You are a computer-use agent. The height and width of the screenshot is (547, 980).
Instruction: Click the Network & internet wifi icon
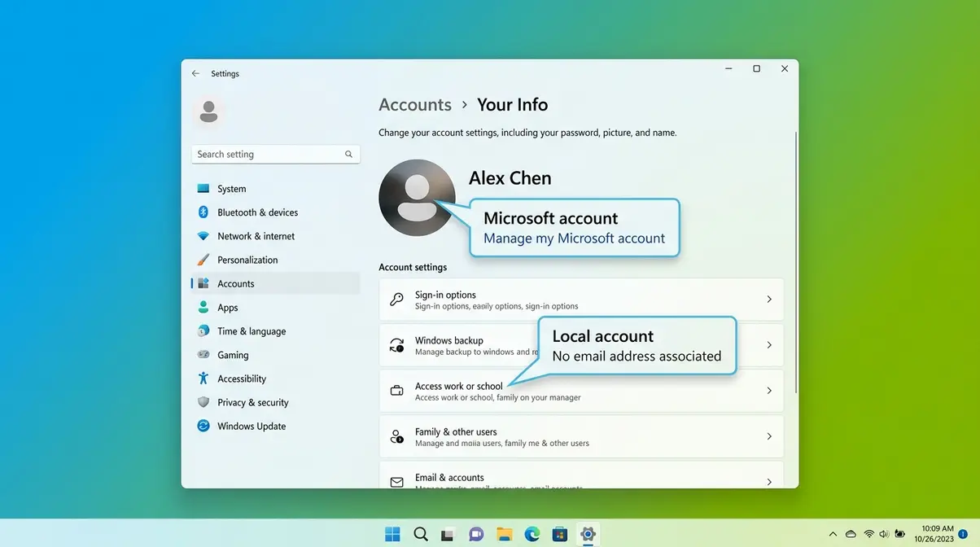click(x=203, y=236)
